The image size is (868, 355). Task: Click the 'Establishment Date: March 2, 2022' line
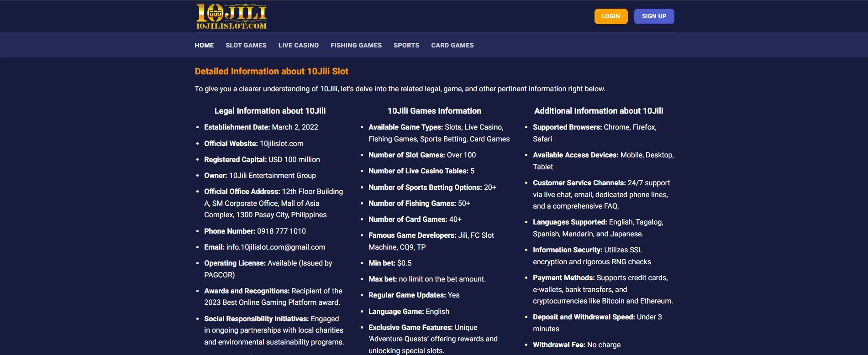click(x=261, y=127)
